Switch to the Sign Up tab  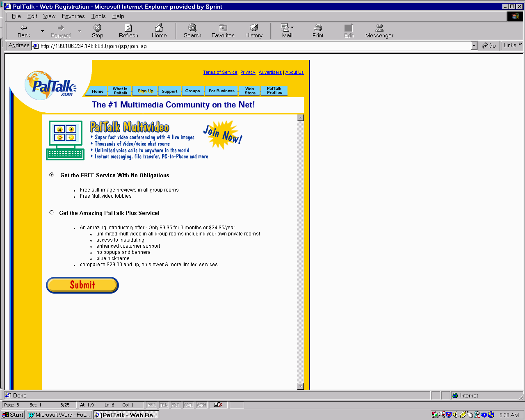point(145,91)
